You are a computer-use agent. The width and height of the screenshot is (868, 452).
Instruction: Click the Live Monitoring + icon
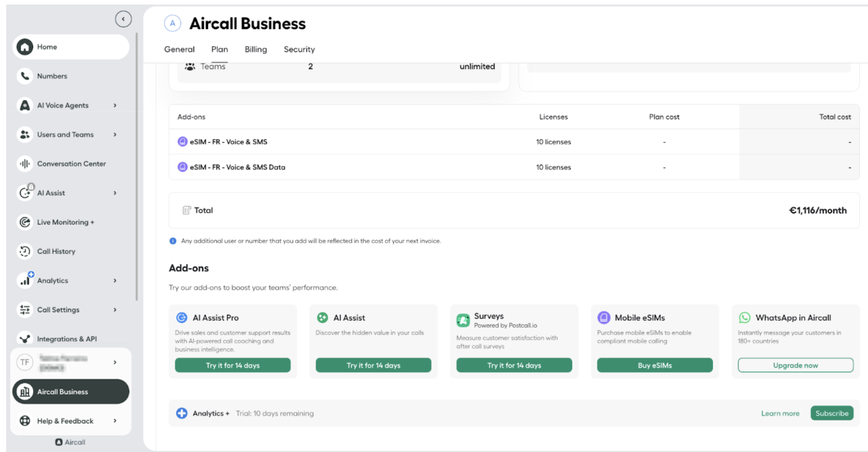(25, 222)
